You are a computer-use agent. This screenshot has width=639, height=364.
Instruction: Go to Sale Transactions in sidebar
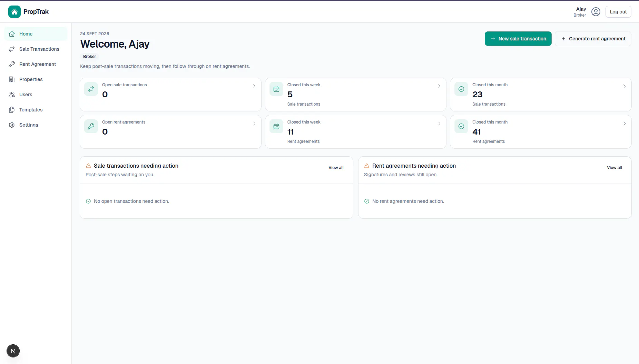click(36, 49)
